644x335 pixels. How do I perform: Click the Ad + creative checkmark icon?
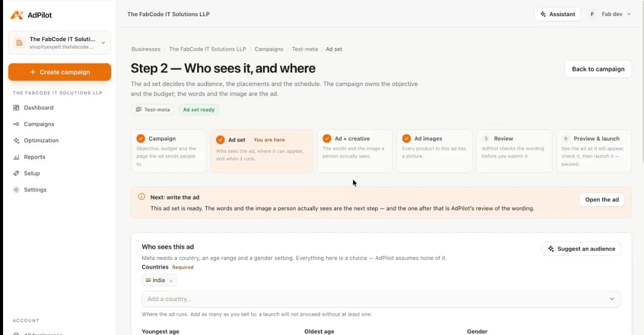327,139
